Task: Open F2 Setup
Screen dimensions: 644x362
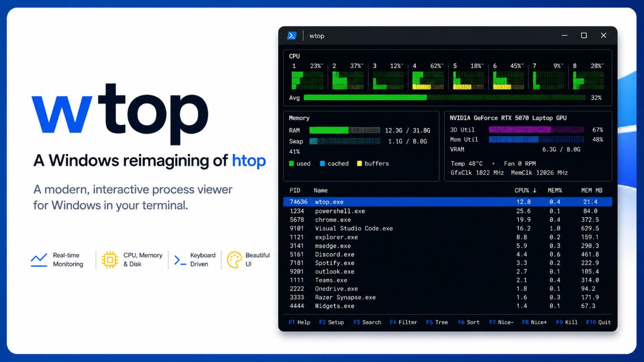Action: [x=331, y=322]
